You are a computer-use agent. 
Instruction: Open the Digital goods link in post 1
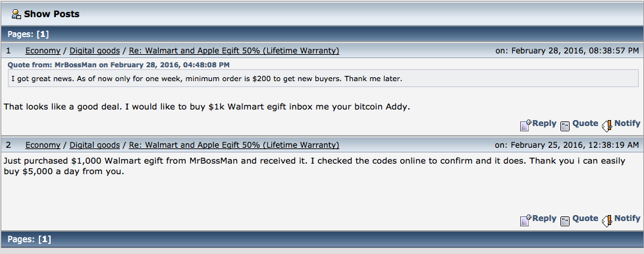click(x=94, y=51)
